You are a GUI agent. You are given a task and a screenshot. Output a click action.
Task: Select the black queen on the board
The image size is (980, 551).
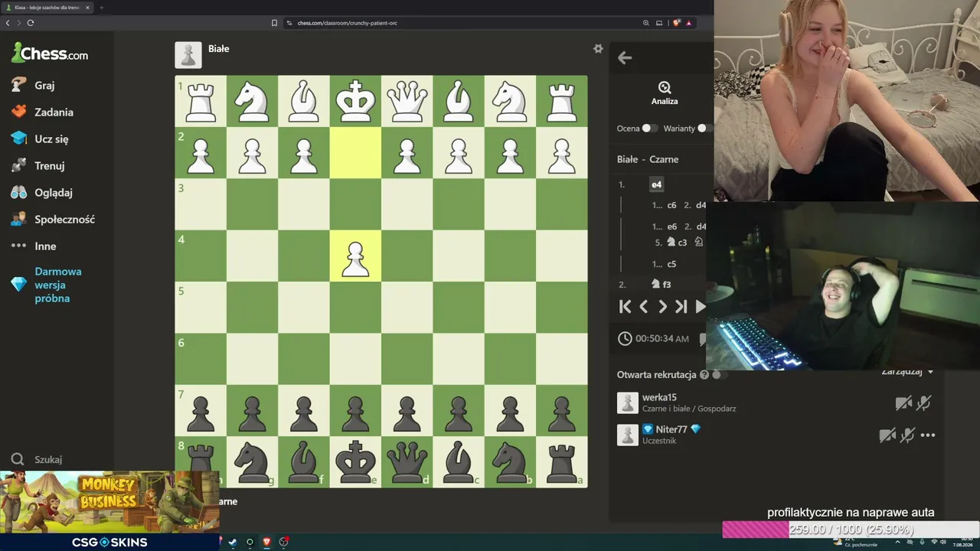click(407, 461)
